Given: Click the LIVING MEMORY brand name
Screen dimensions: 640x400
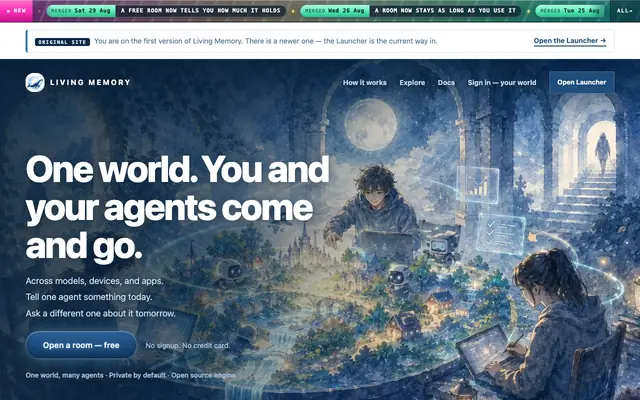Looking at the screenshot, I should tap(90, 82).
